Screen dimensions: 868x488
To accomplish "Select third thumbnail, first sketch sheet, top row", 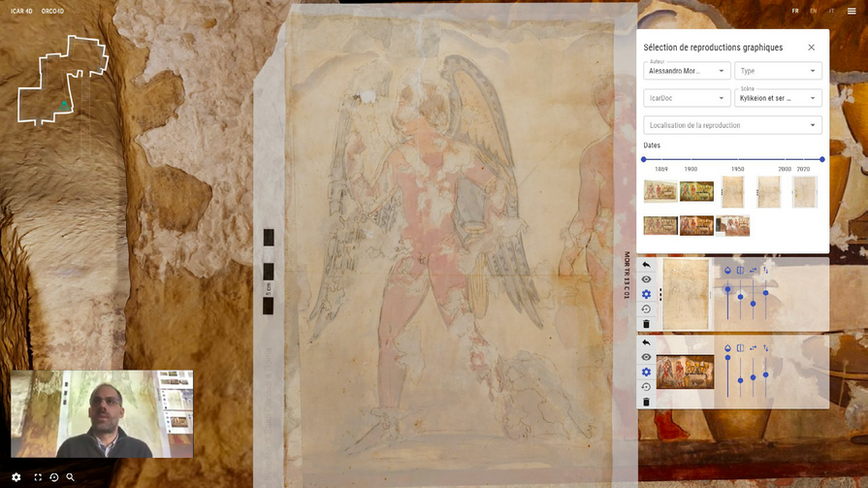I will pos(733,192).
